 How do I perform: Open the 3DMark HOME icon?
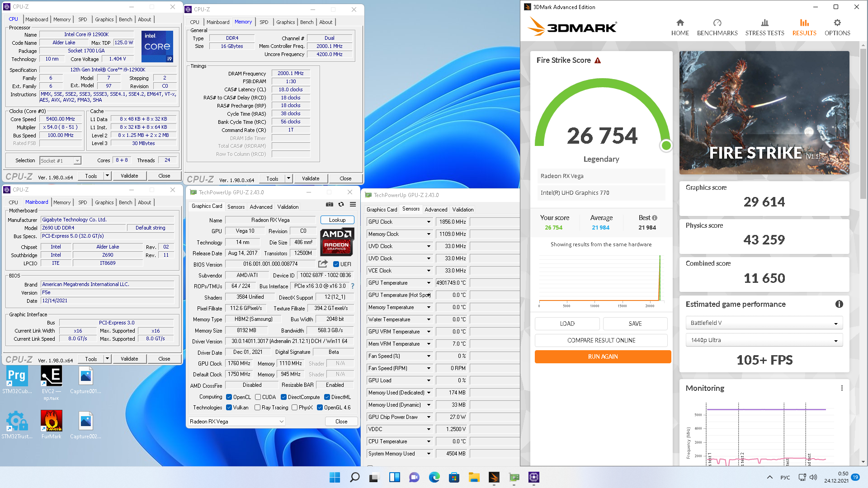click(680, 27)
